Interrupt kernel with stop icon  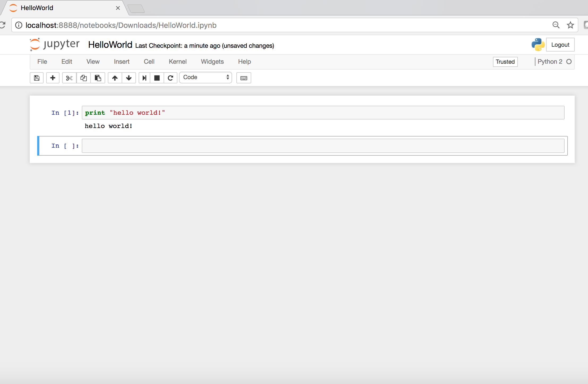point(157,78)
